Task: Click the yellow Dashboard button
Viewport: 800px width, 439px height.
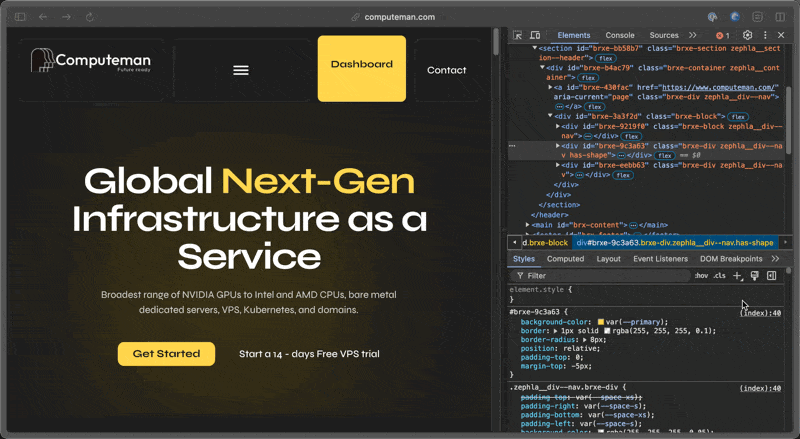Action: [362, 68]
